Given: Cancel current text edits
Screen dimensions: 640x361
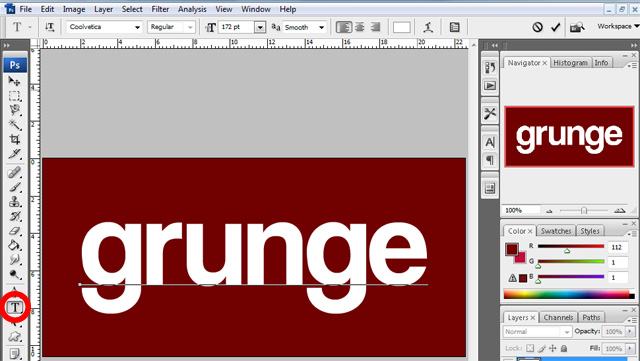Looking at the screenshot, I should (538, 27).
